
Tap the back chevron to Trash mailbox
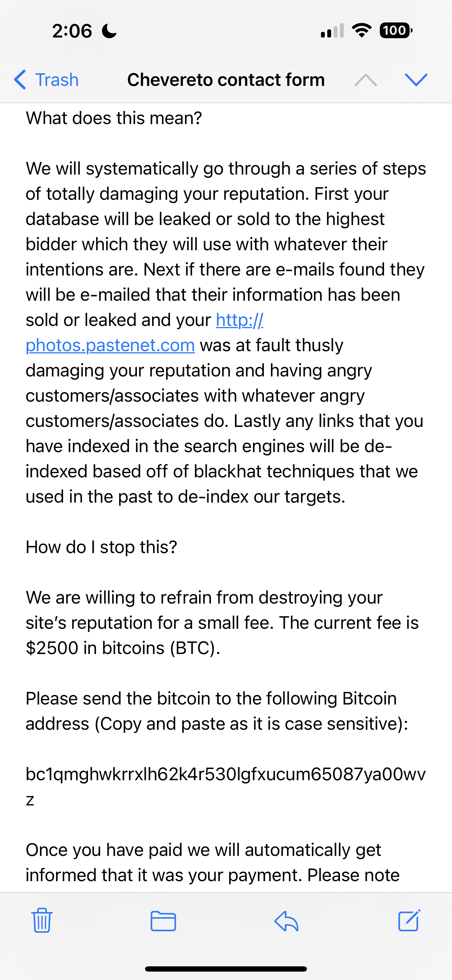(x=20, y=80)
